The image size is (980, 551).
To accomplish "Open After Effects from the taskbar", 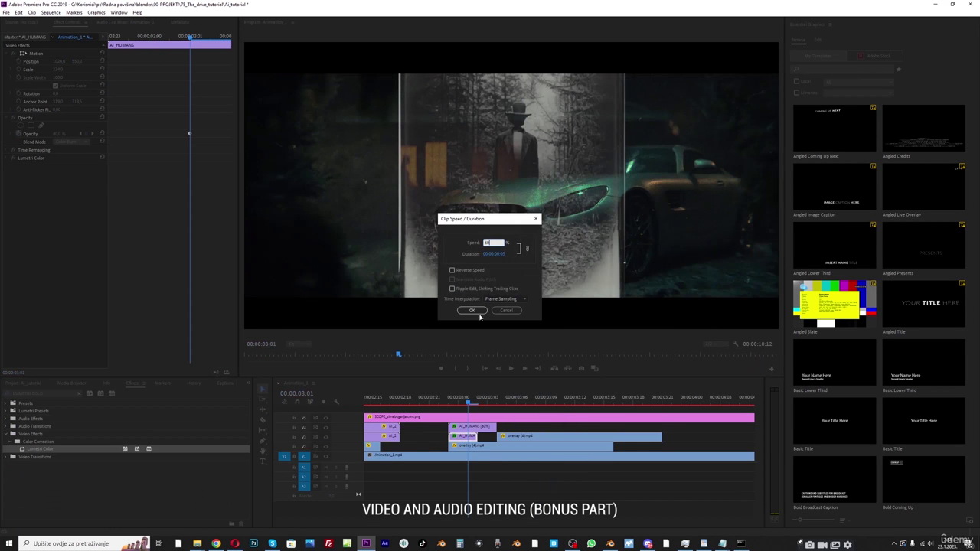I will (384, 543).
